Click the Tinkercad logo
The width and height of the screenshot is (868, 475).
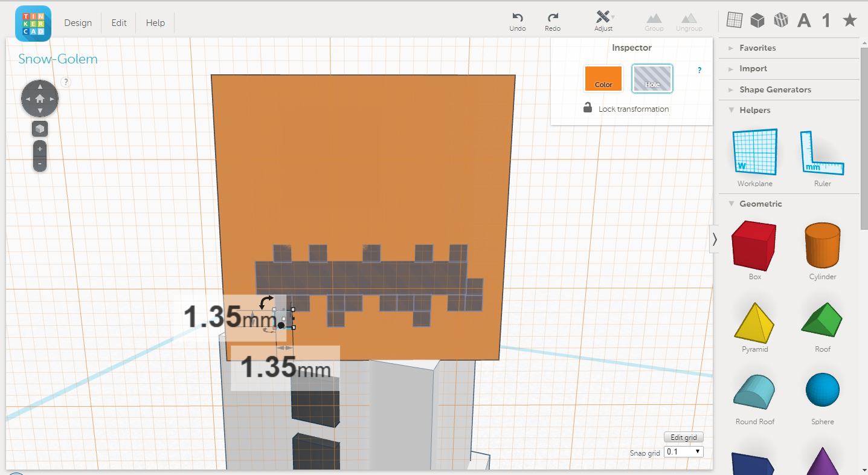[33, 23]
